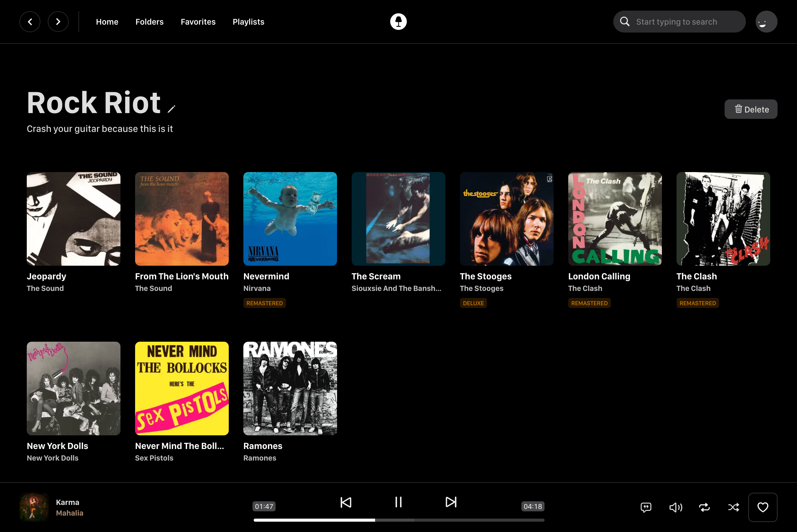Favorite the song with the heart button
Screen dimensions: 797x532
click(x=763, y=507)
